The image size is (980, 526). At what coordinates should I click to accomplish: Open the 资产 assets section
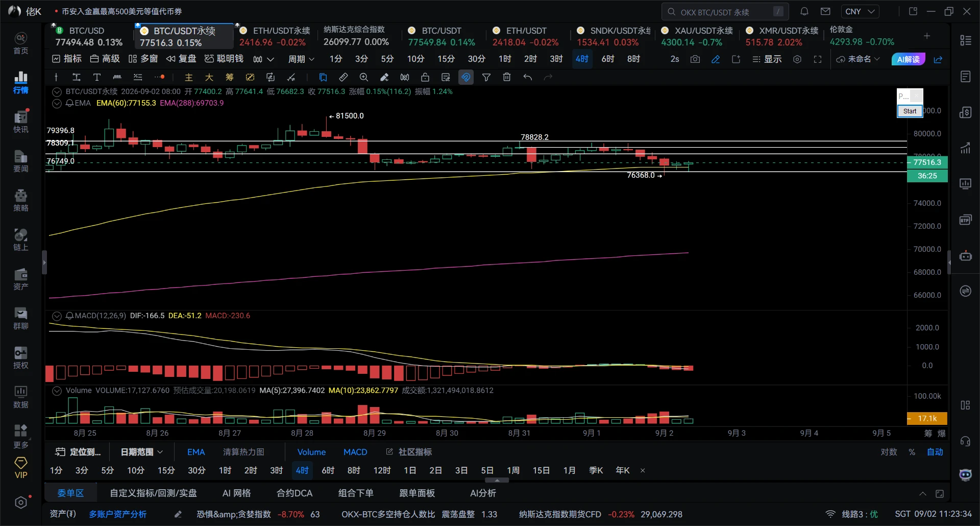[20, 279]
